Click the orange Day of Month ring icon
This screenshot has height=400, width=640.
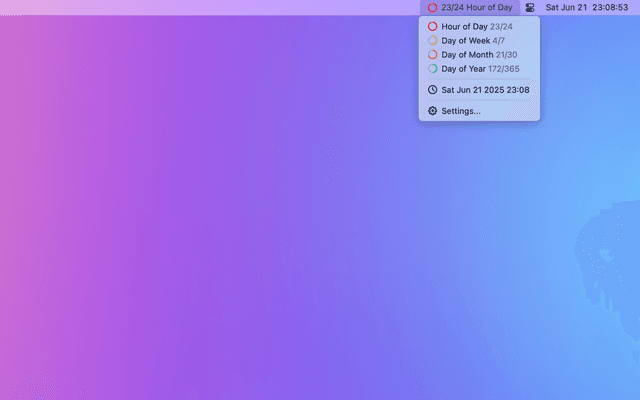[433, 55]
